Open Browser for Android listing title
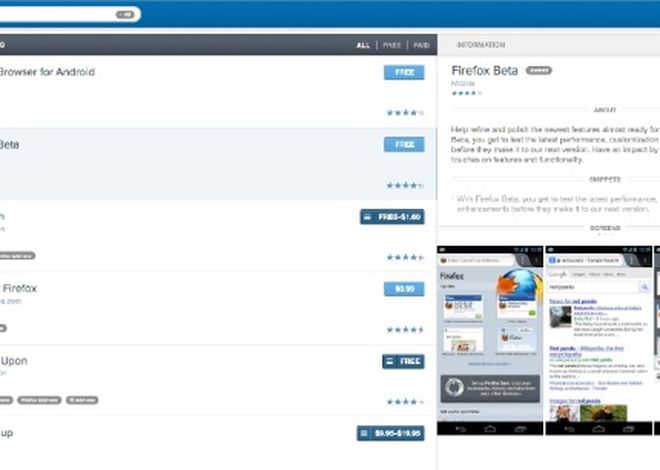 pos(47,72)
